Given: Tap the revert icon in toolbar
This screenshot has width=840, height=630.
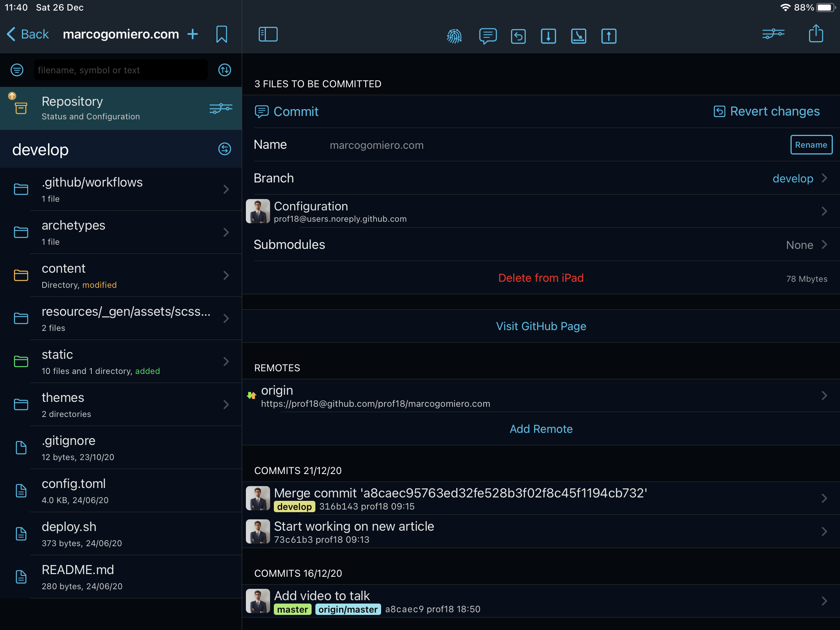Looking at the screenshot, I should click(x=518, y=36).
